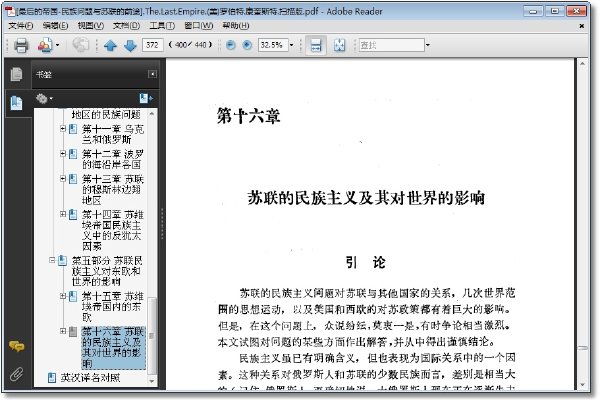Open the 窗口(W) menu

(x=199, y=26)
